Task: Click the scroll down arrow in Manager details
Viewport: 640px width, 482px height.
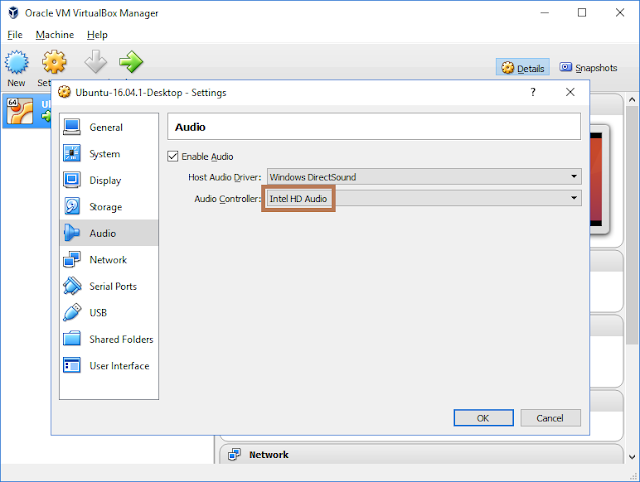Action: (632, 457)
